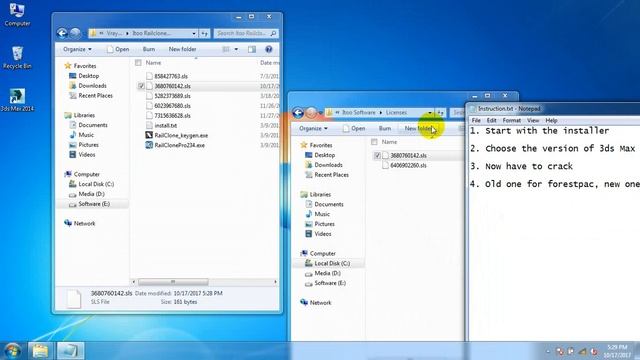
Task: Open File Explorer on taskbar
Action: coord(40,351)
